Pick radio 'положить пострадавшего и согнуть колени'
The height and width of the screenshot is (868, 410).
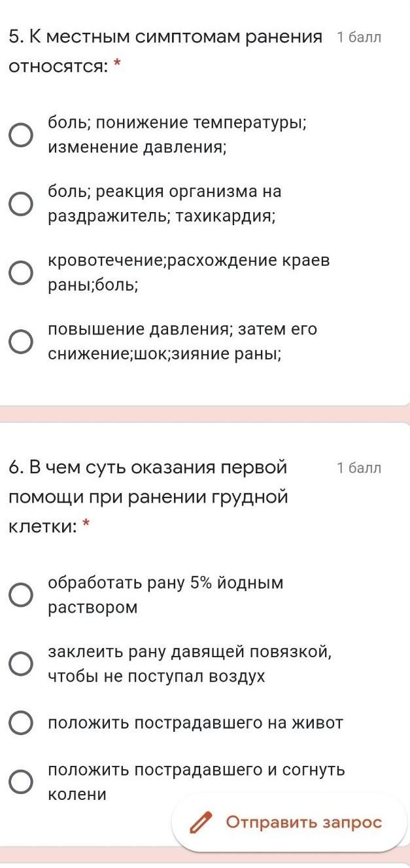(x=21, y=782)
